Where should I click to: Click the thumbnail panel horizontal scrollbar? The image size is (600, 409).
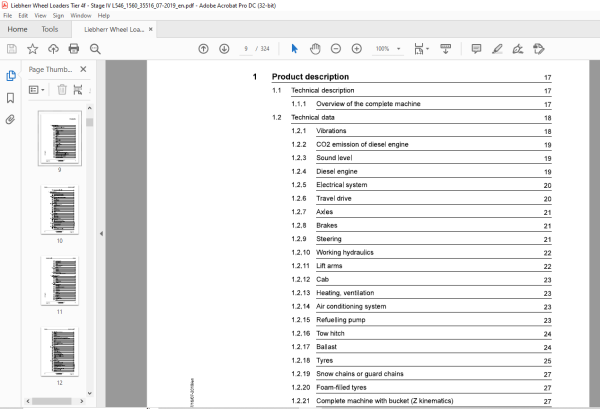tap(52, 401)
